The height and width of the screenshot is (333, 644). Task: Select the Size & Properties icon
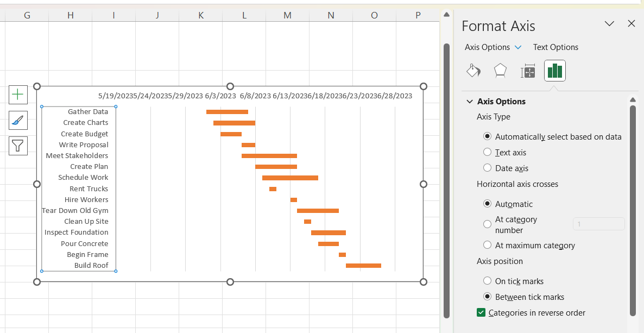tap(528, 71)
